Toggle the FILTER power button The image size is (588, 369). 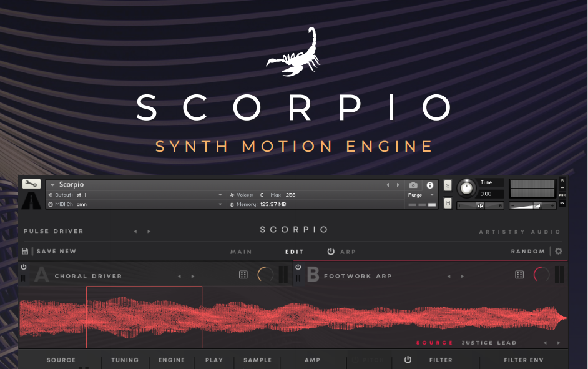408,360
